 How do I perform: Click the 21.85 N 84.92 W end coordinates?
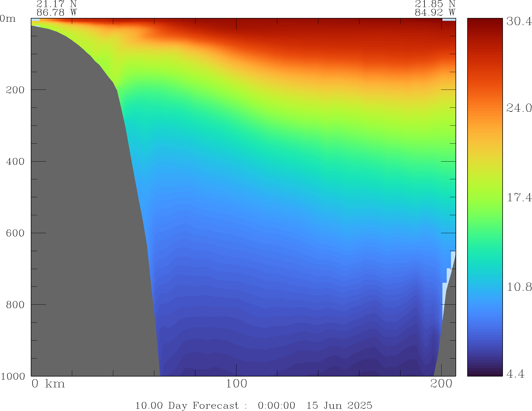tap(435, 8)
